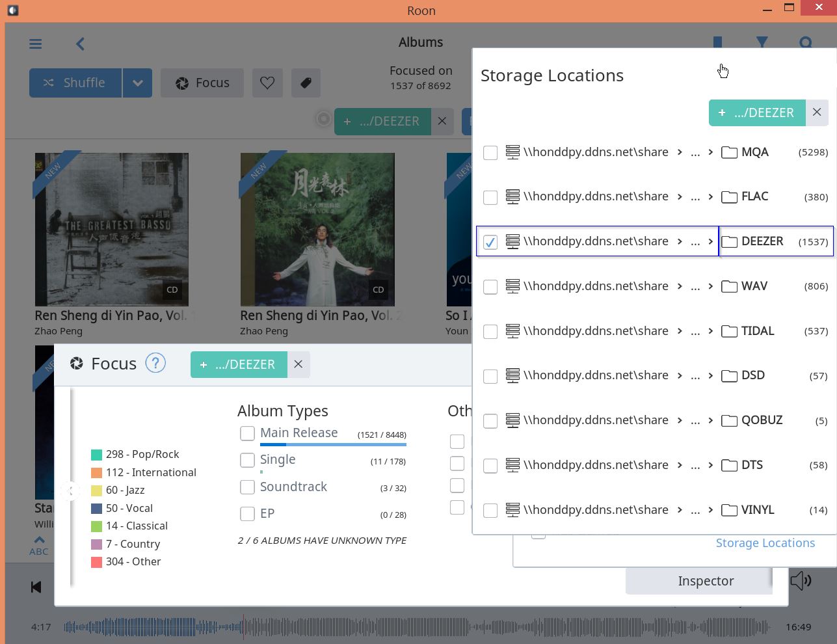Open Ren Sheng di Yin Pao Vol. 1 cover
This screenshot has height=644, width=837.
(112, 230)
